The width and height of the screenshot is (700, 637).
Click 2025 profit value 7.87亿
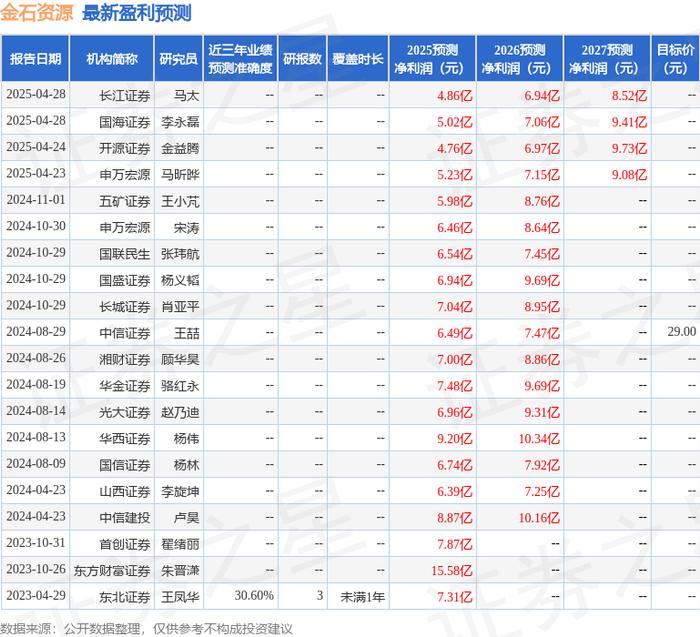click(x=454, y=544)
